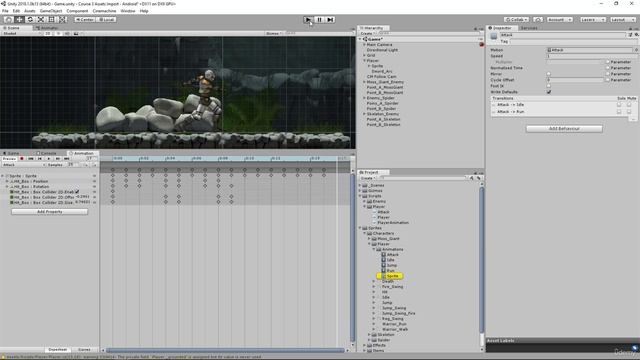Select the Scale tool

(x=41, y=19)
